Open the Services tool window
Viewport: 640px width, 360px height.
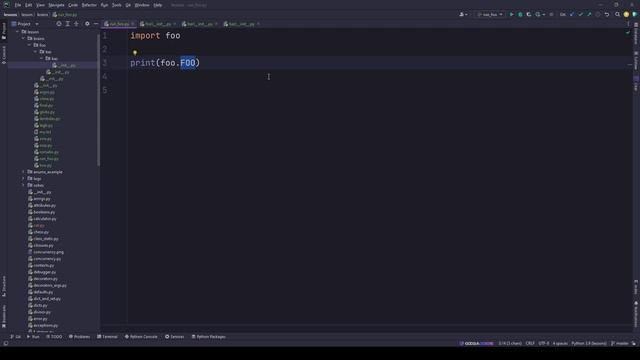175,337
